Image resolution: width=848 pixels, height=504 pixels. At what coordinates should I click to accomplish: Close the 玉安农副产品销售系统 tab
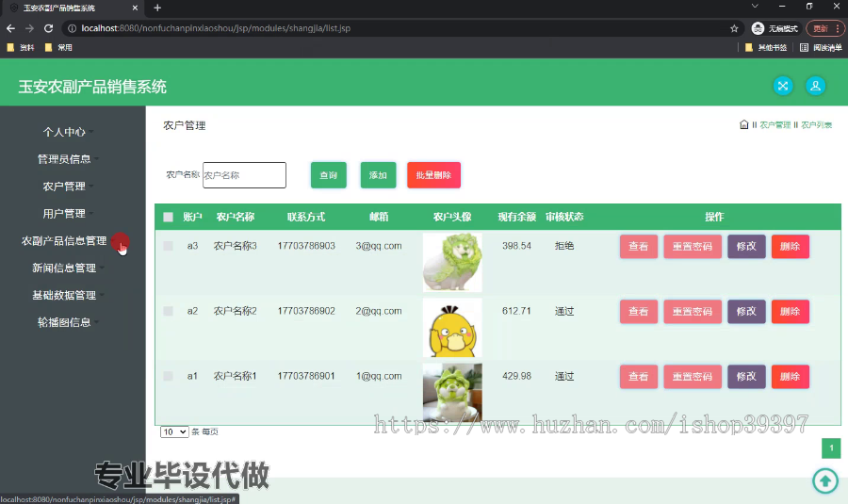pos(135,8)
